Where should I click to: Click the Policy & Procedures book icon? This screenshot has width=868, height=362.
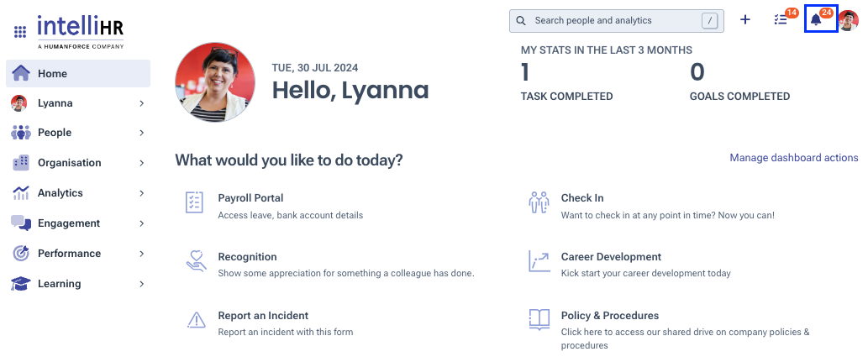click(x=539, y=319)
